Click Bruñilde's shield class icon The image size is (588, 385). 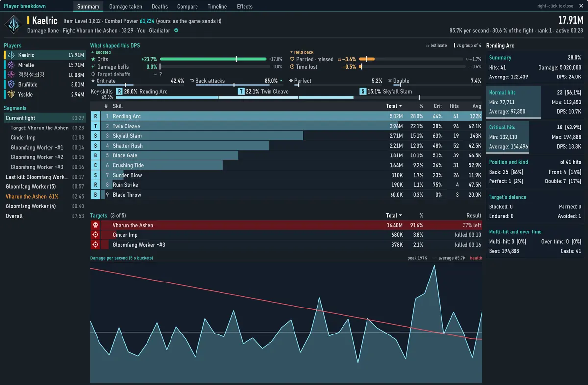click(x=11, y=84)
